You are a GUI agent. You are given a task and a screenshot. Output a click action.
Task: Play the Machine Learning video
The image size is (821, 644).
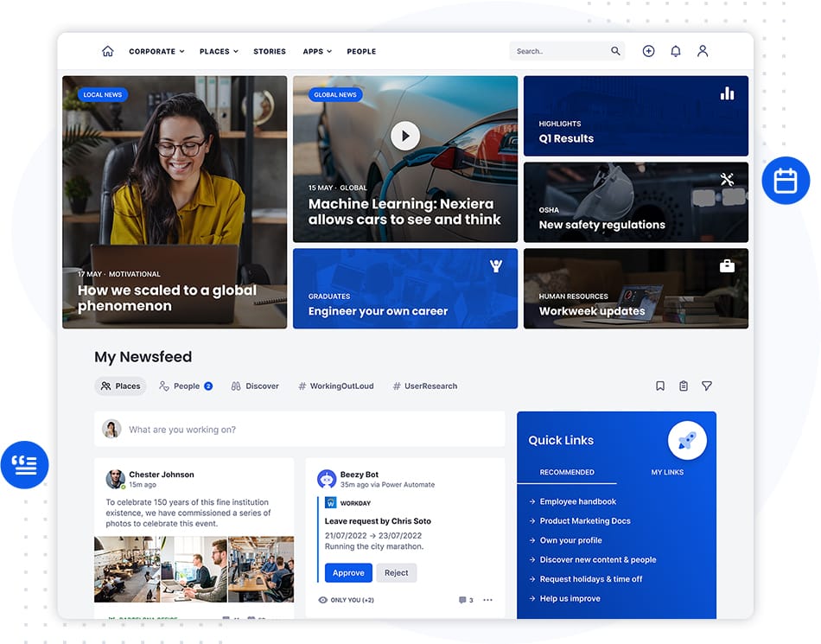[x=404, y=136]
